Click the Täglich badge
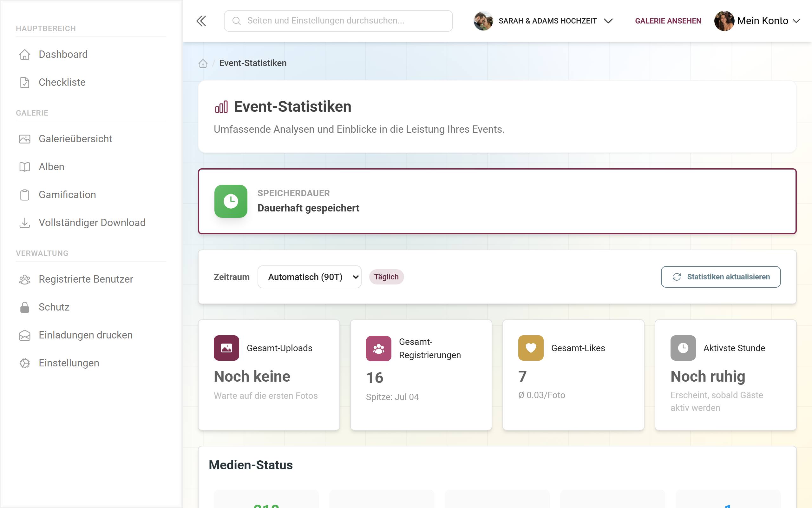This screenshot has width=812, height=508. click(x=386, y=277)
